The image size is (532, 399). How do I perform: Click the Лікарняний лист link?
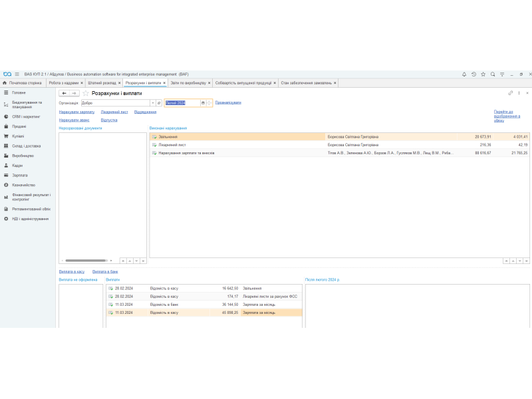pyautogui.click(x=114, y=112)
